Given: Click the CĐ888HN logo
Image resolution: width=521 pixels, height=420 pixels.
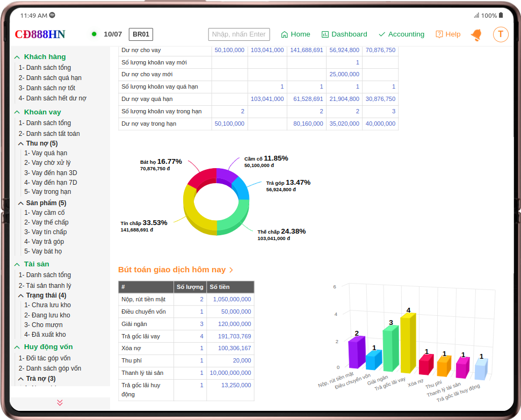Looking at the screenshot, I should [x=40, y=34].
